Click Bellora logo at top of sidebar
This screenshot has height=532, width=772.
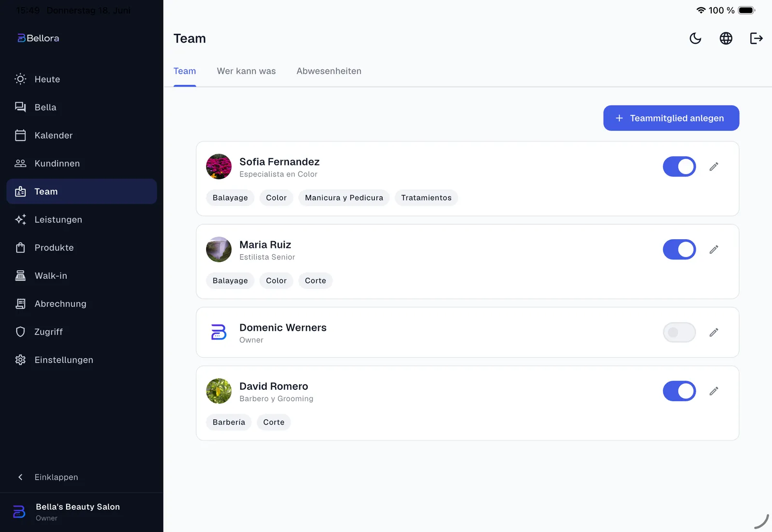(x=38, y=38)
